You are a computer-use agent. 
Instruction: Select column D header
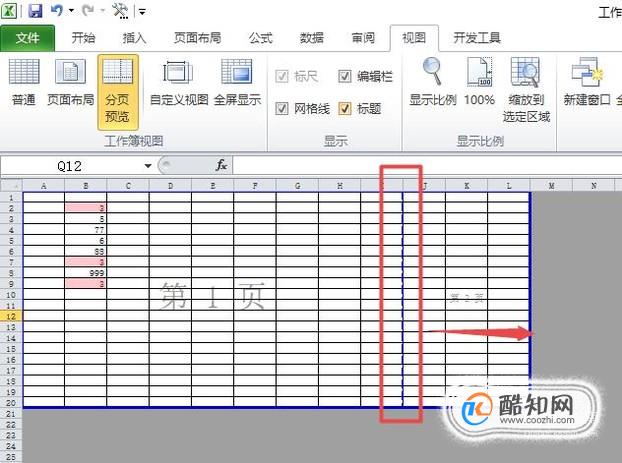point(171,185)
